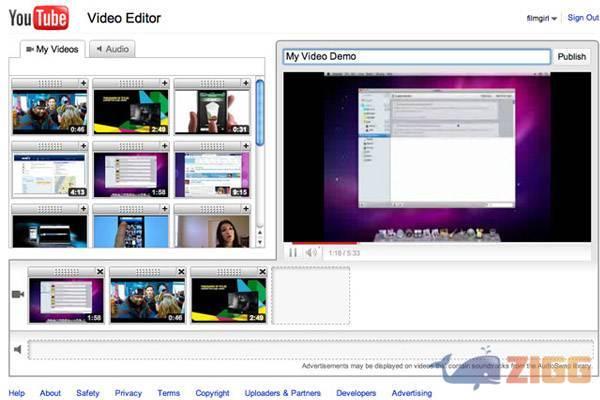This screenshot has height=400, width=600.
Task: Select the 8:15 webpage thumbnail in library
Action: [x=212, y=175]
